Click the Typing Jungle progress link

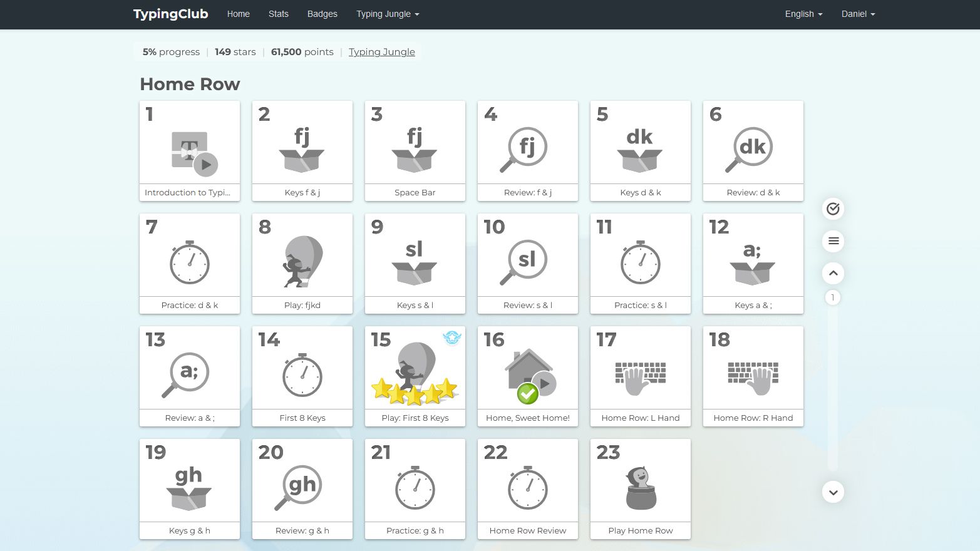tap(381, 52)
